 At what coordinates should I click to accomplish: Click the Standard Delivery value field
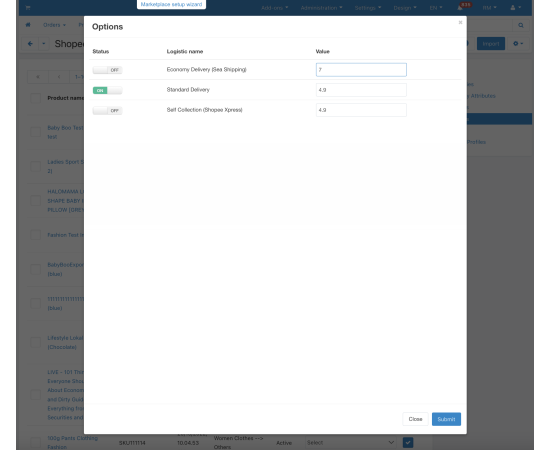coord(361,90)
